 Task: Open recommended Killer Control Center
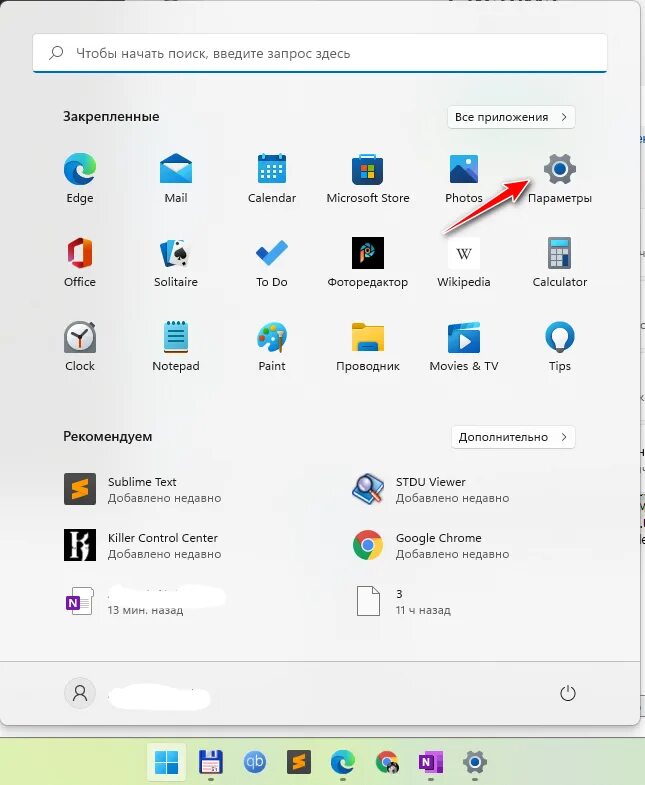pos(143,545)
